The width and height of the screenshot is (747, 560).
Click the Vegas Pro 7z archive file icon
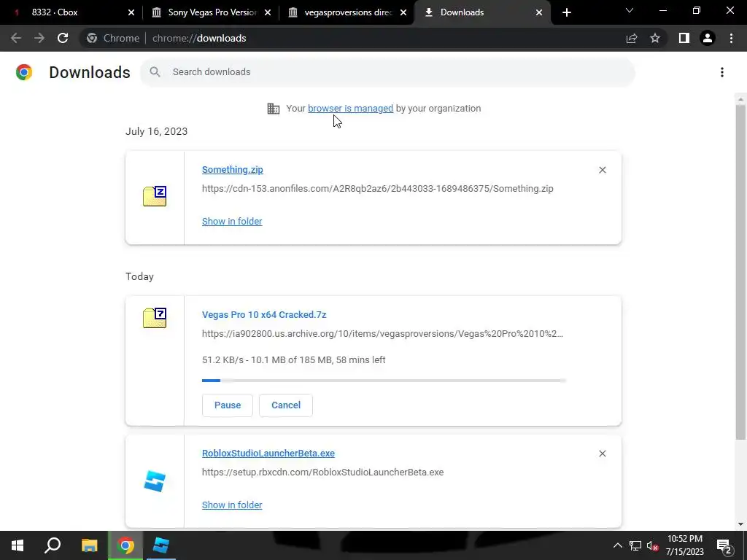(x=155, y=318)
